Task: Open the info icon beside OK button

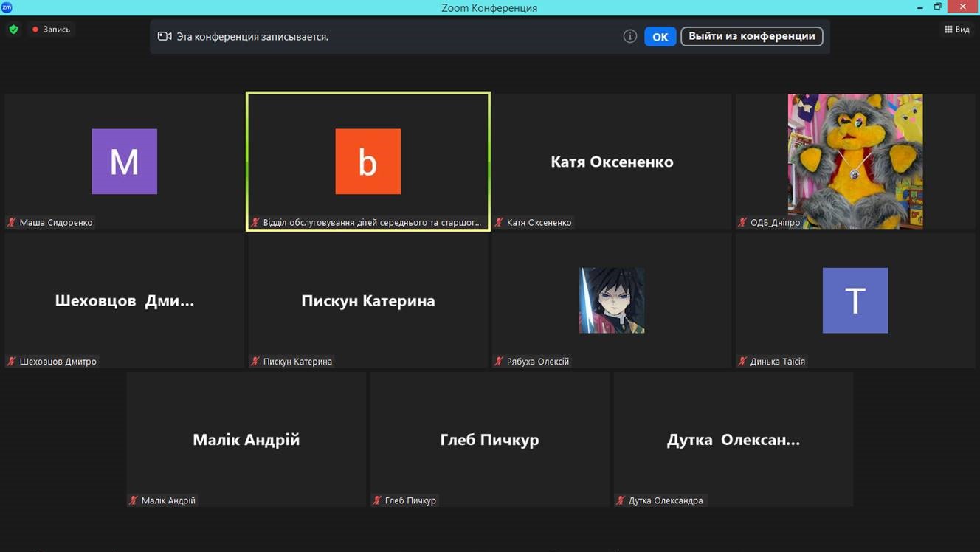Action: [629, 36]
